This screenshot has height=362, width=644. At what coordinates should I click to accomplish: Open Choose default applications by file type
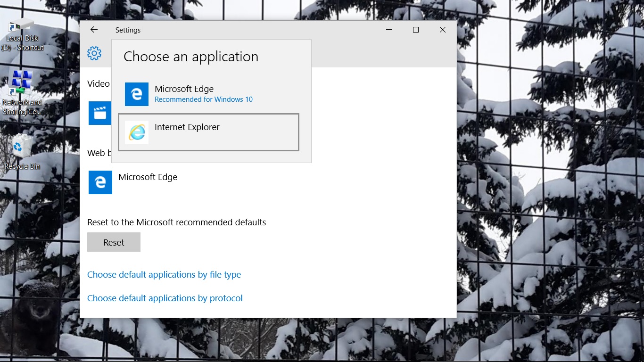tap(164, 274)
